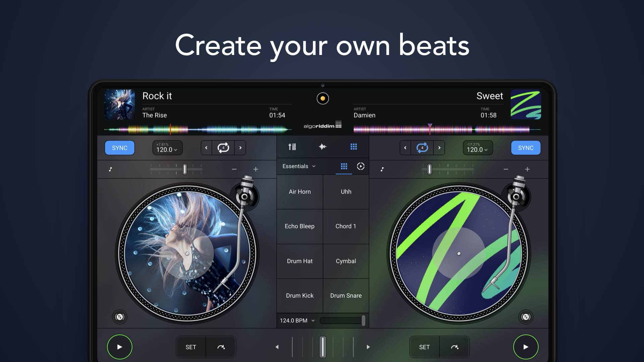Open the mixer faders icon
Screen dimensions: 644x362
pyautogui.click(x=292, y=147)
